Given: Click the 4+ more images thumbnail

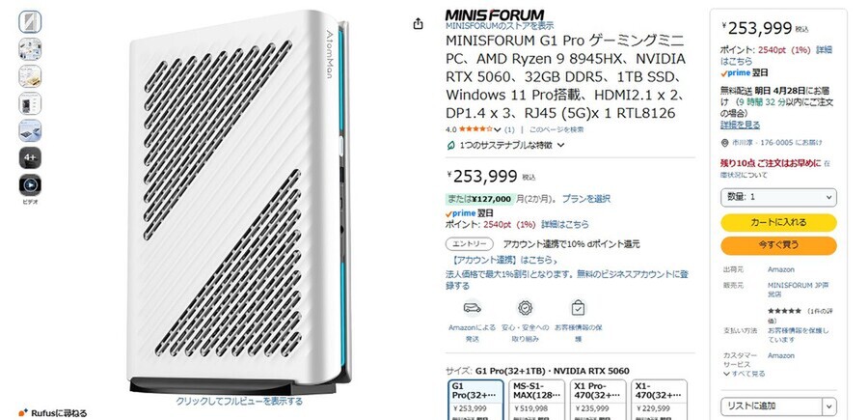Looking at the screenshot, I should (x=30, y=158).
